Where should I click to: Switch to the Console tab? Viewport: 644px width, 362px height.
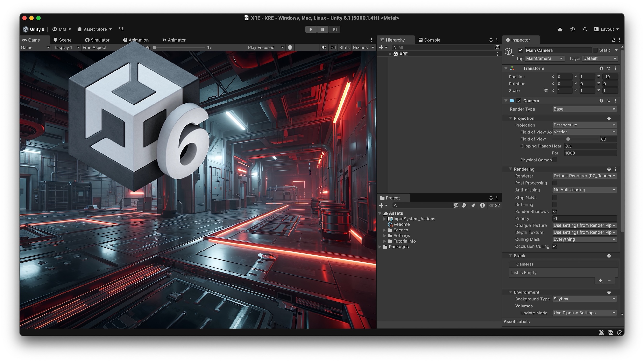tap(430, 40)
